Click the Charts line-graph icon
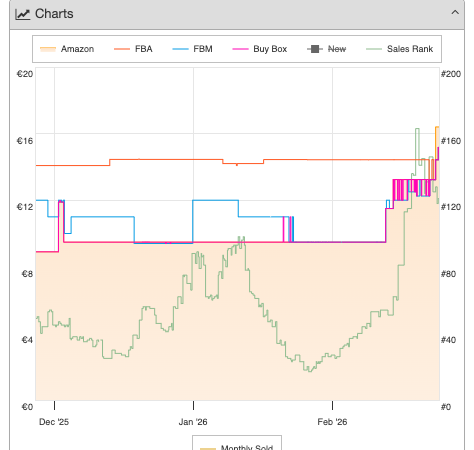The width and height of the screenshot is (474, 450). (22, 14)
